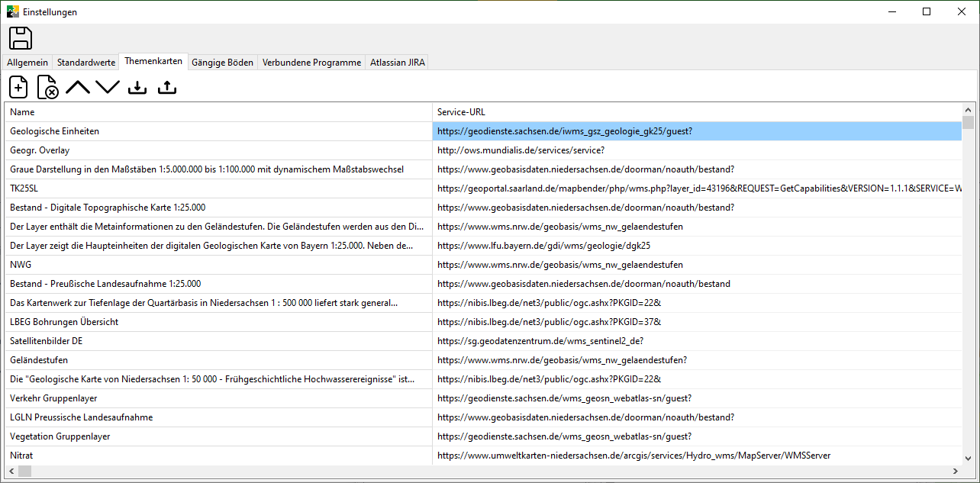
Task: Click the import (download) icon
Action: 137,87
